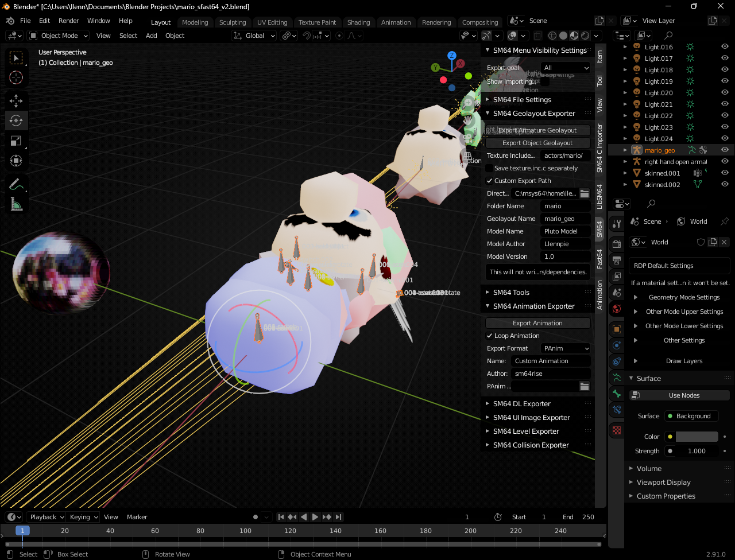The height and width of the screenshot is (560, 735).
Task: Open the World properties tab icon
Action: (617, 309)
